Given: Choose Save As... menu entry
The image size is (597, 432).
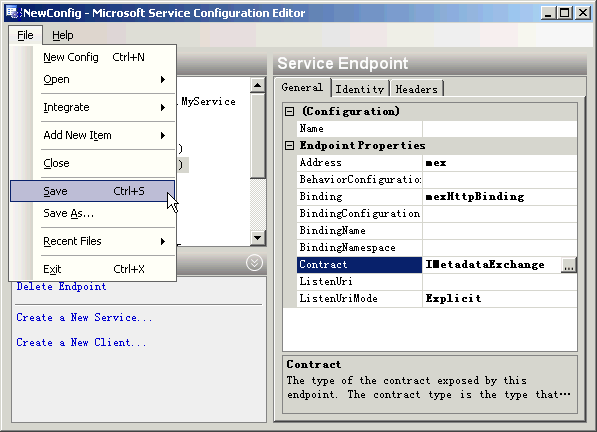Looking at the screenshot, I should point(93,213).
